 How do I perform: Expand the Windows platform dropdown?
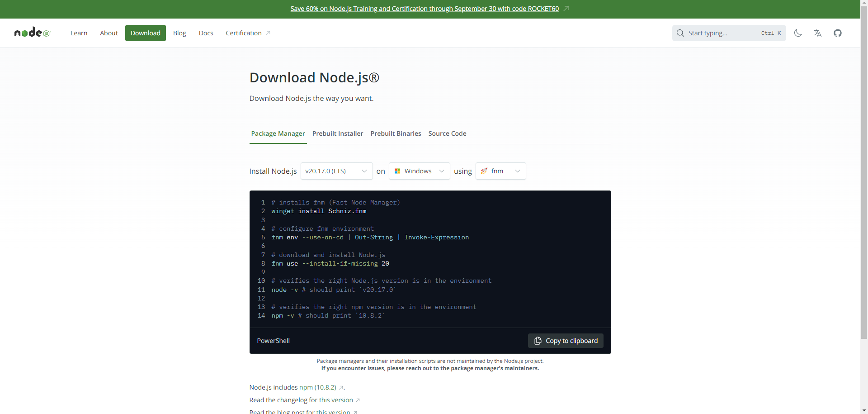419,171
